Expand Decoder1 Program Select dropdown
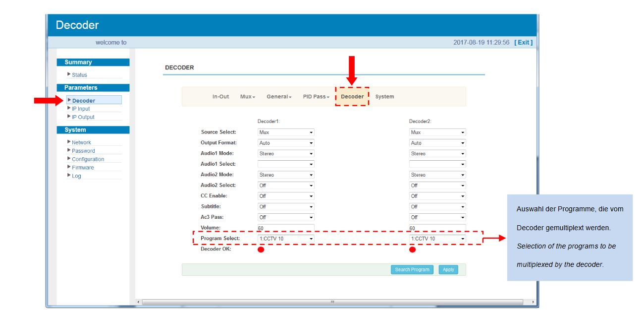644x315 pixels. coord(286,239)
